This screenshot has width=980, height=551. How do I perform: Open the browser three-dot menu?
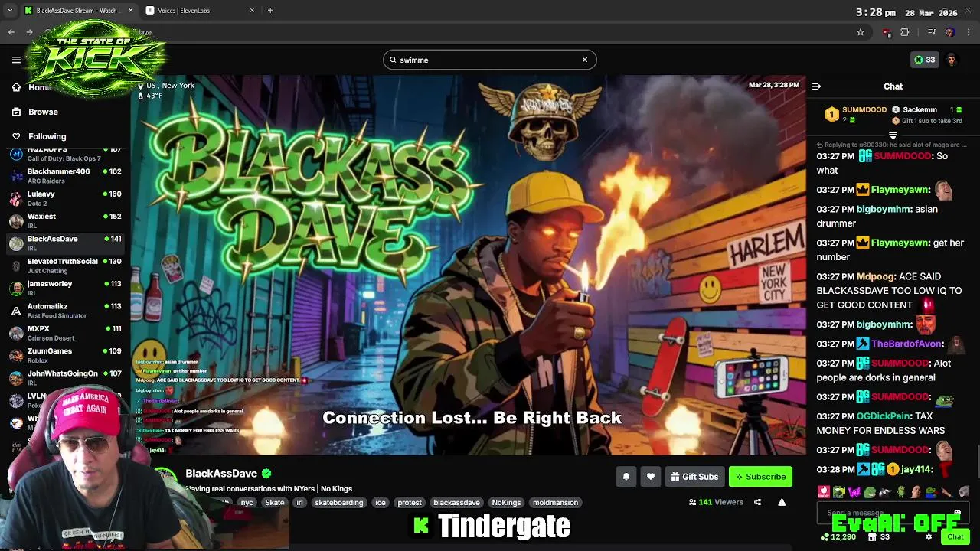970,32
